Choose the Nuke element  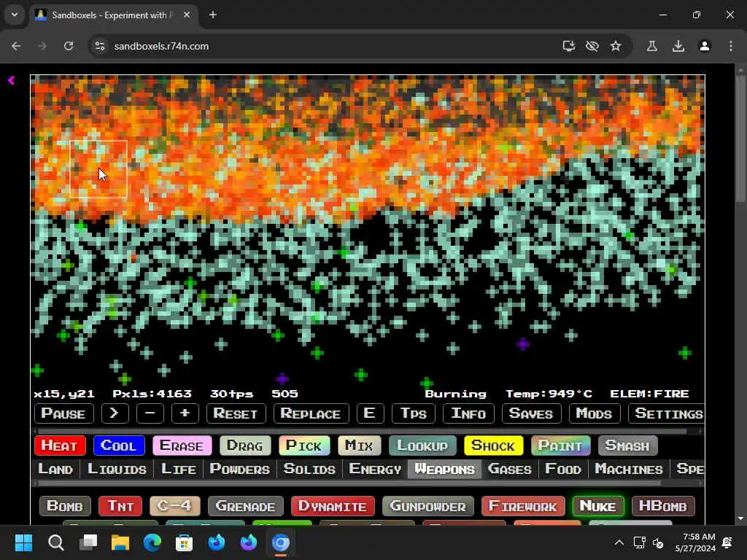(x=598, y=506)
